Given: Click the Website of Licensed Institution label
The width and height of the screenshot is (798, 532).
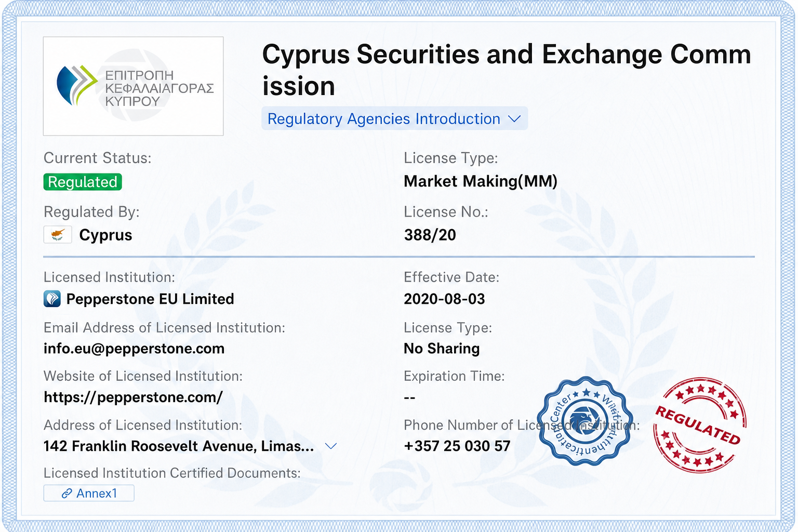Looking at the screenshot, I should click(x=143, y=376).
